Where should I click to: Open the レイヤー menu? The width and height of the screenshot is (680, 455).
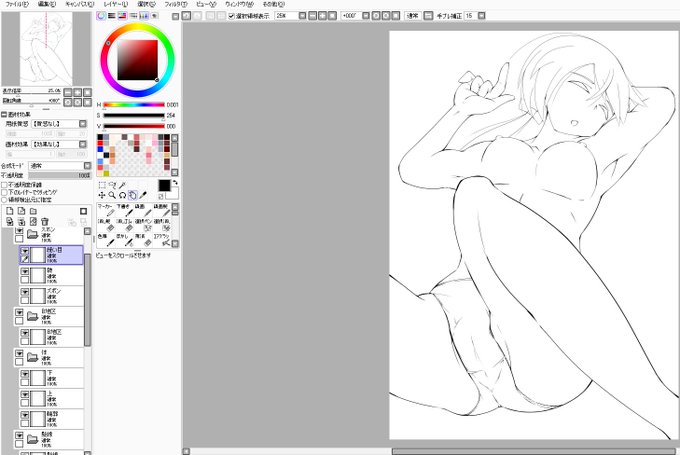[x=116, y=4]
